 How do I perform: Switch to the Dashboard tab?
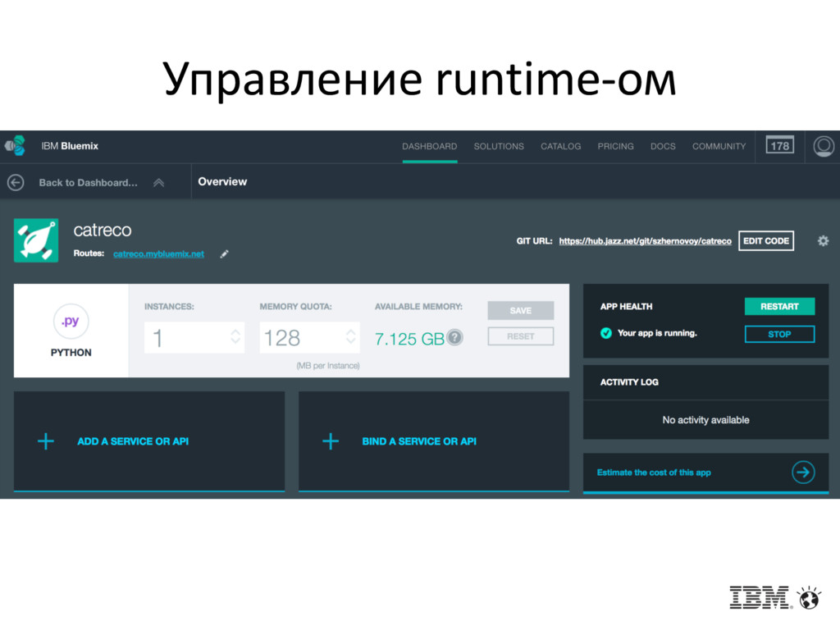pyautogui.click(x=430, y=146)
